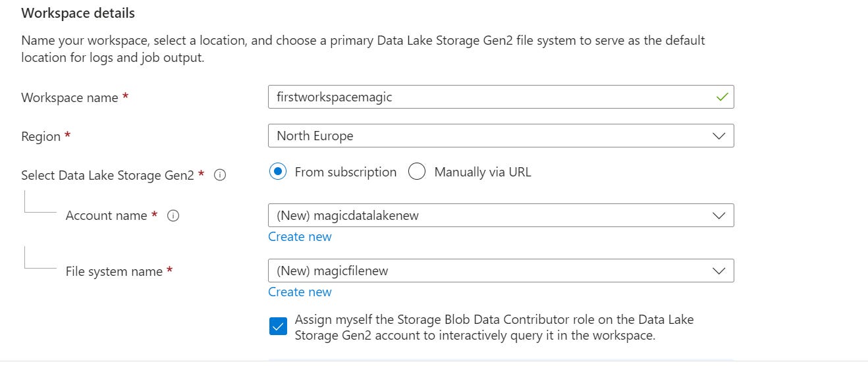Image resolution: width=868 pixels, height=366 pixels.
Task: Click into the firstworkspacemagic name field
Action: point(501,97)
